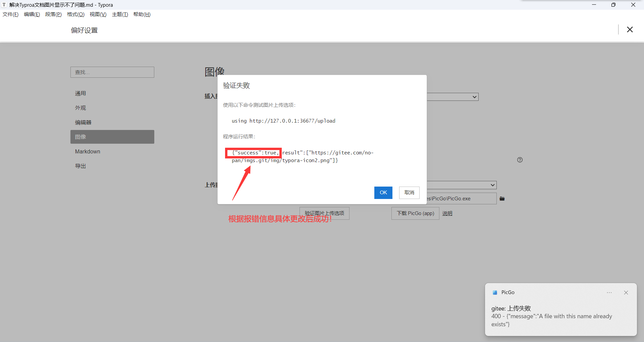
Task: Close the preferences panel with X
Action: tap(630, 29)
